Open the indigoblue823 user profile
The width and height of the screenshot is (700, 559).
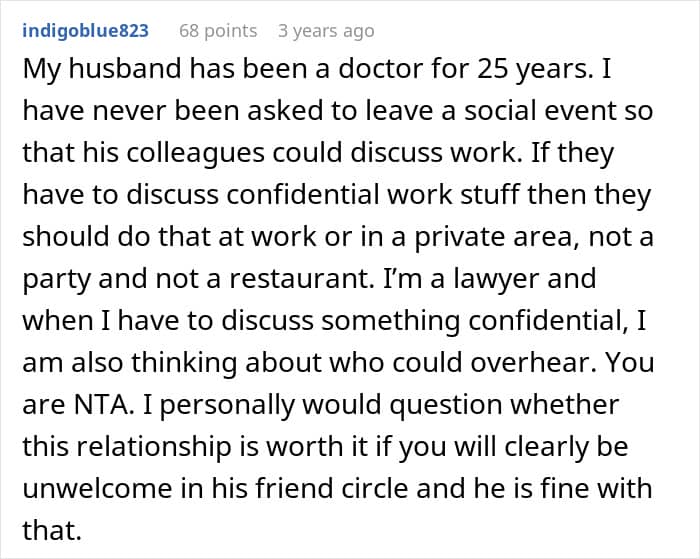(x=85, y=31)
